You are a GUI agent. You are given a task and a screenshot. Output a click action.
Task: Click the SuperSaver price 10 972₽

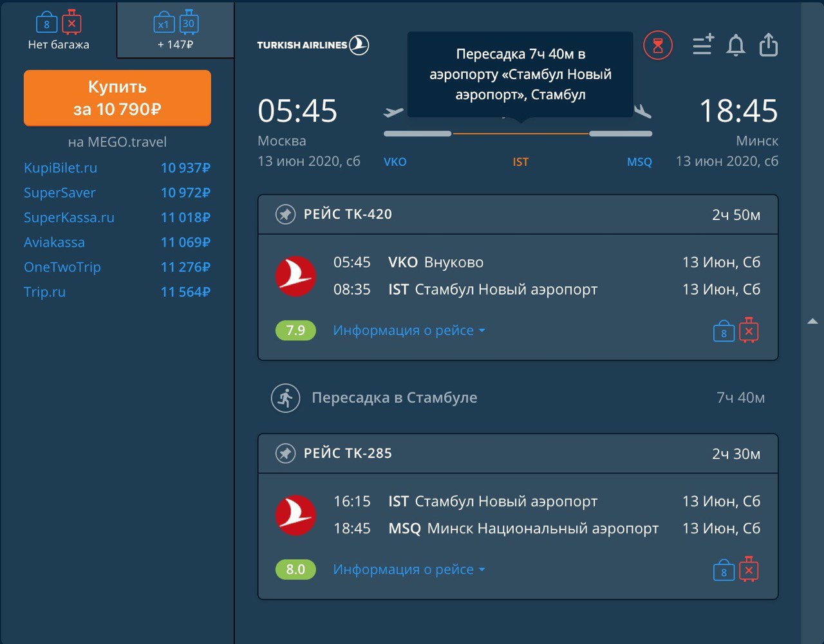tap(185, 192)
